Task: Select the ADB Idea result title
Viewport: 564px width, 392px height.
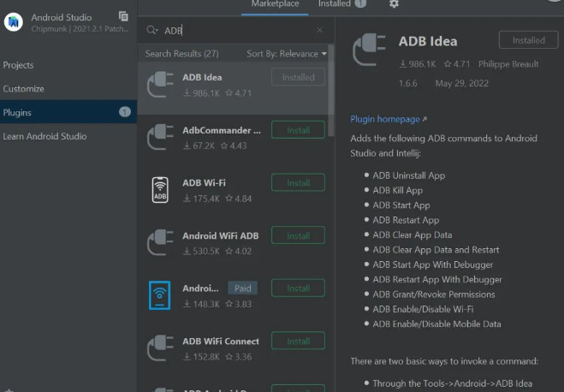Action: pyautogui.click(x=202, y=77)
